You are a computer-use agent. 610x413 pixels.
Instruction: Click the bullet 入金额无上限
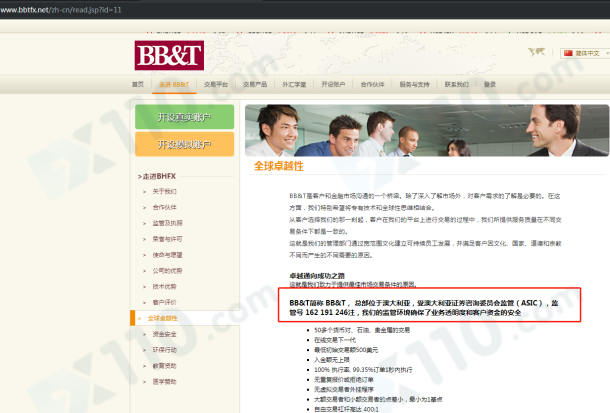coord(332,360)
